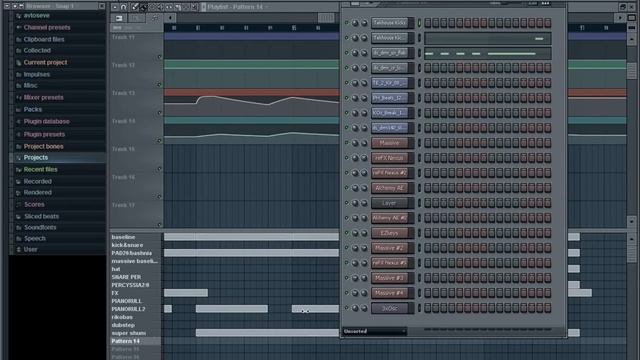Activate first step button of 3xOsc row

tap(428, 308)
